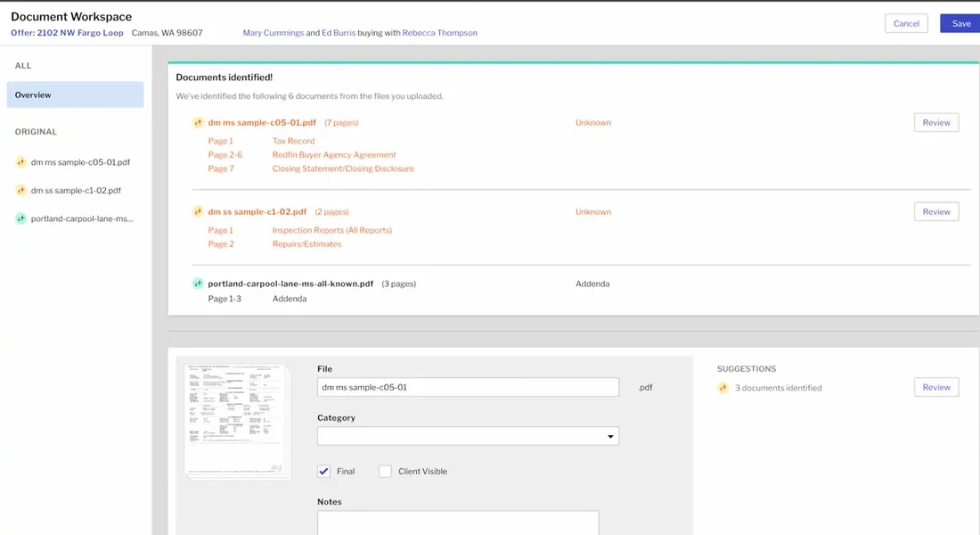Click Save button

(x=960, y=23)
